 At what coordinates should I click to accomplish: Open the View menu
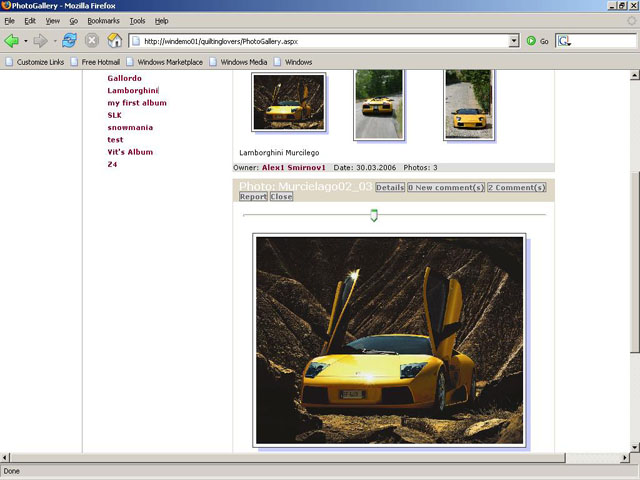(53, 21)
